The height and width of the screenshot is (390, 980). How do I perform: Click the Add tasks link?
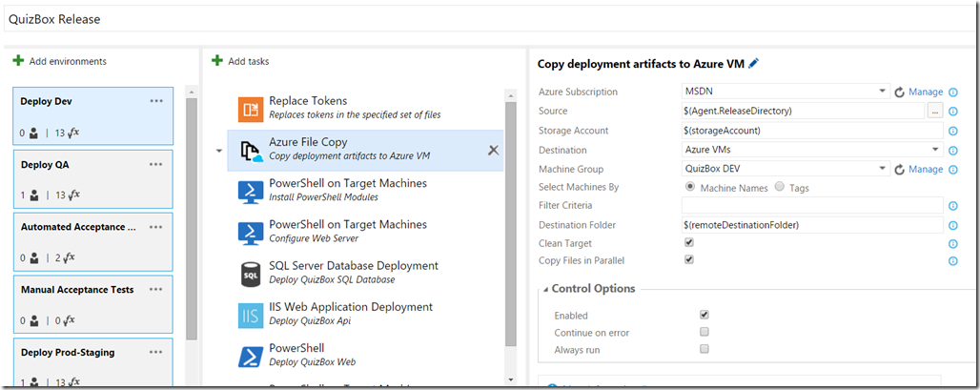[x=249, y=61]
